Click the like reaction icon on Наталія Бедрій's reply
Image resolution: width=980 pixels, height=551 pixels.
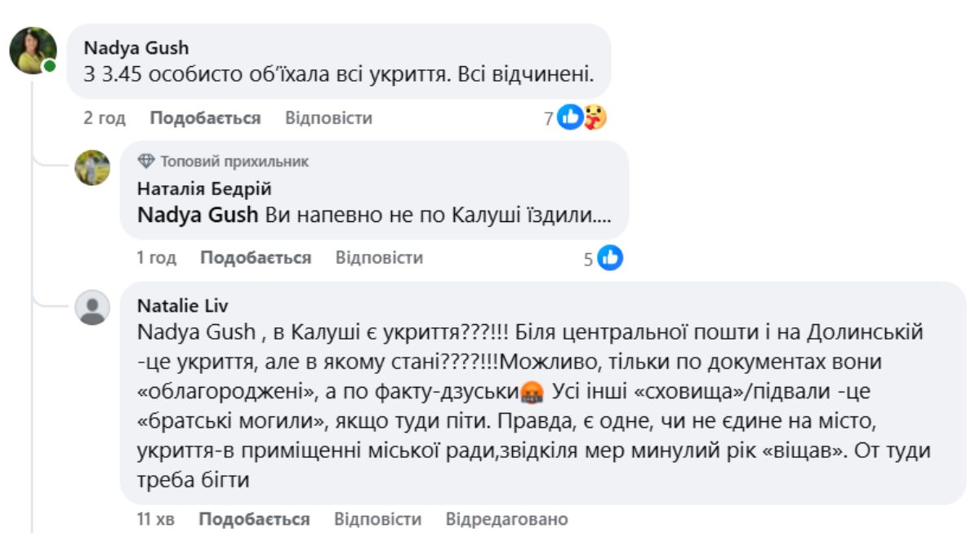pos(610,258)
